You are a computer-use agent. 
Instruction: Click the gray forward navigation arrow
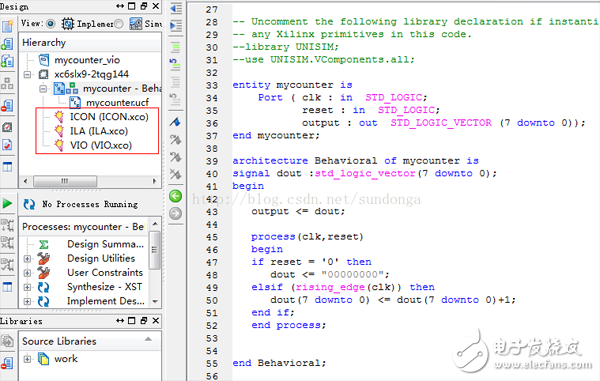point(175,213)
